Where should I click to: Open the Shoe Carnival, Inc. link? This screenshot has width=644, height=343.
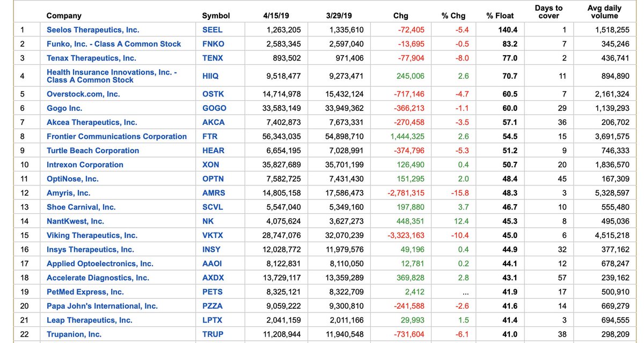click(81, 207)
